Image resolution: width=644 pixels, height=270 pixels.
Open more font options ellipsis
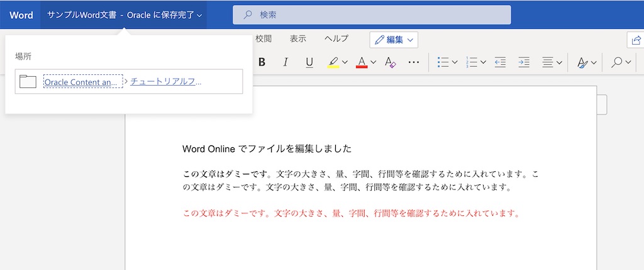click(413, 62)
